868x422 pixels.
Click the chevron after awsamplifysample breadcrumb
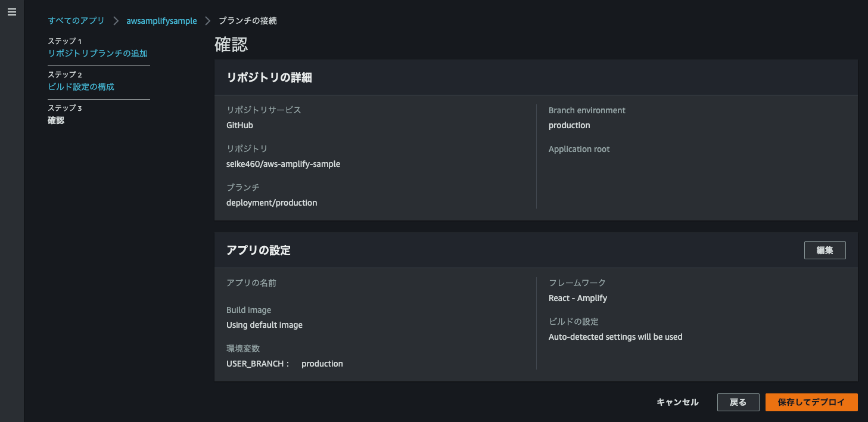click(208, 21)
